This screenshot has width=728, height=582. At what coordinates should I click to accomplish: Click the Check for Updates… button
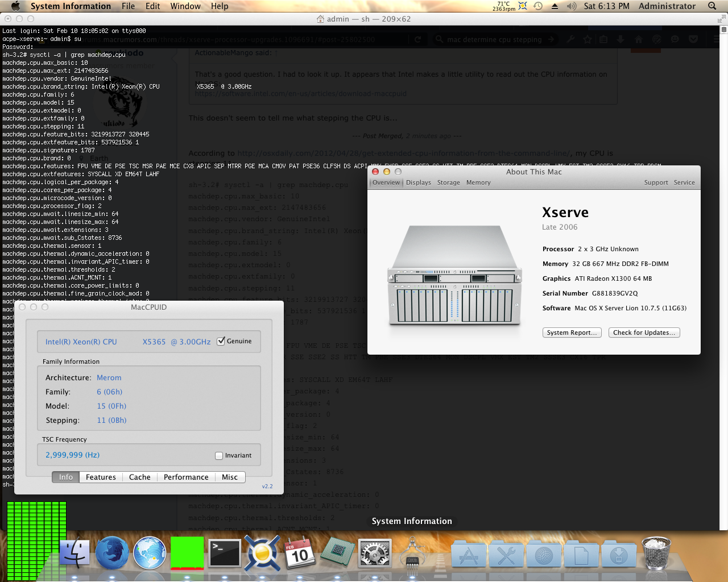(x=644, y=332)
